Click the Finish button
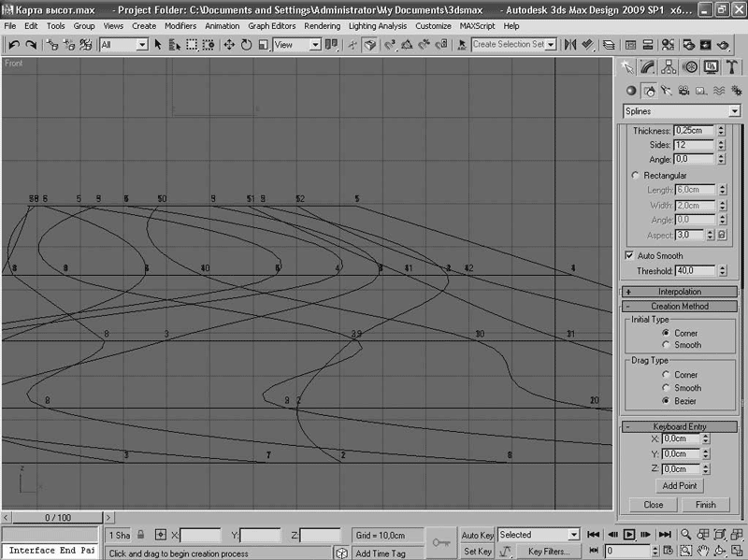Viewport: 748px width, 560px height. 705,505
